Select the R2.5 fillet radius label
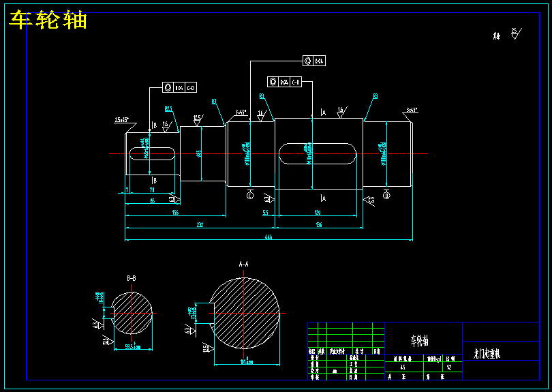The height and width of the screenshot is (392, 552). [168, 109]
